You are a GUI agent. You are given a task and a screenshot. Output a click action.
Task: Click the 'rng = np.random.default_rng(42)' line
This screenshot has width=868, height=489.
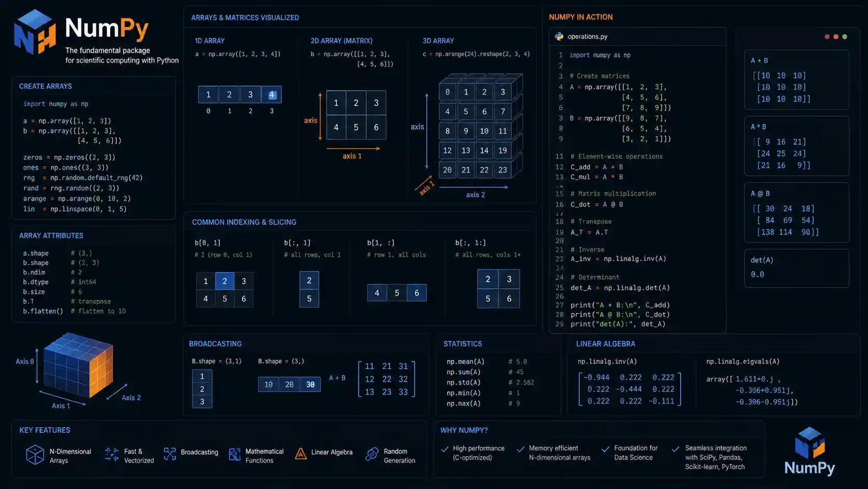83,178
